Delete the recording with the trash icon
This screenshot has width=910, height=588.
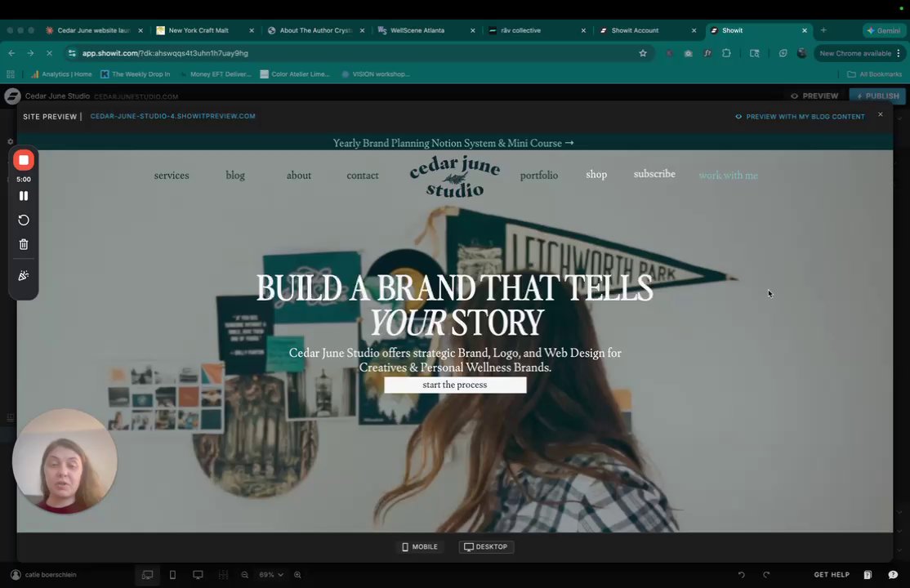click(24, 244)
